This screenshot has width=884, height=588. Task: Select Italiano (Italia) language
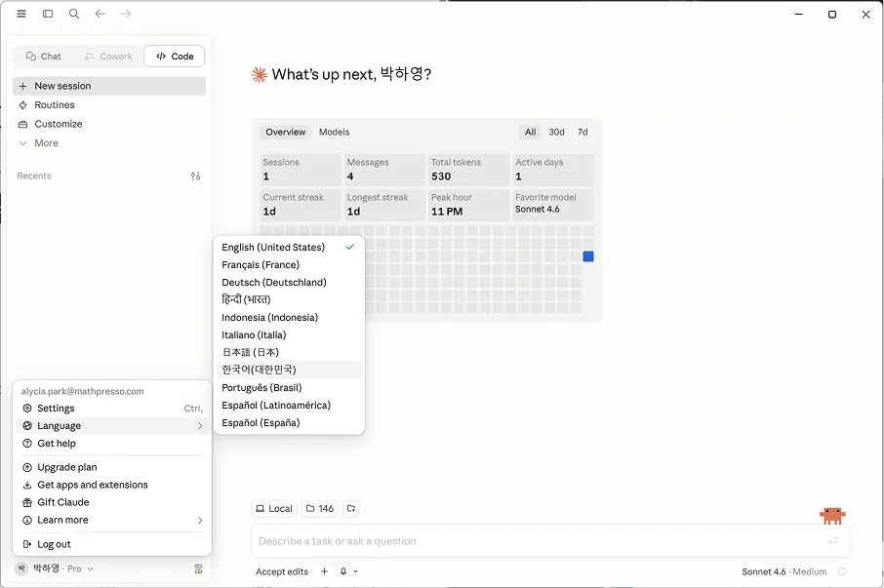(x=289, y=334)
